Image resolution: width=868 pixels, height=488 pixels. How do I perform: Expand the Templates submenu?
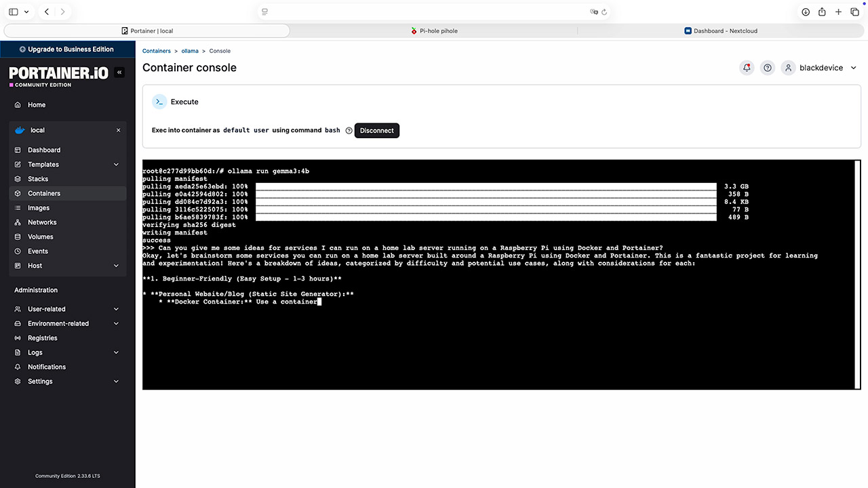(116, 164)
